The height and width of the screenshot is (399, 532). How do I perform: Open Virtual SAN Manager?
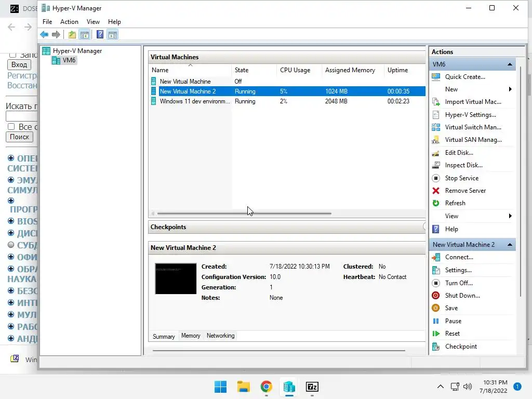tap(473, 140)
